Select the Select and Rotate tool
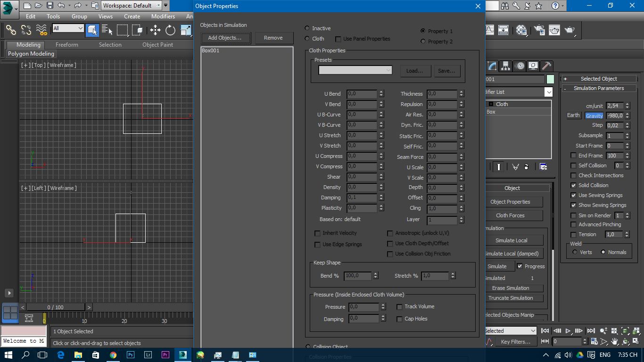The image size is (644, 362). pyautogui.click(x=170, y=30)
